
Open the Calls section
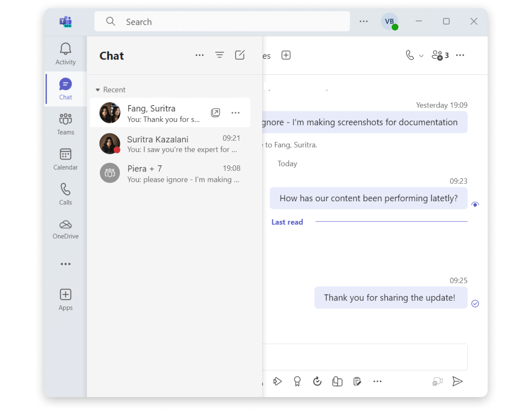[x=65, y=194]
